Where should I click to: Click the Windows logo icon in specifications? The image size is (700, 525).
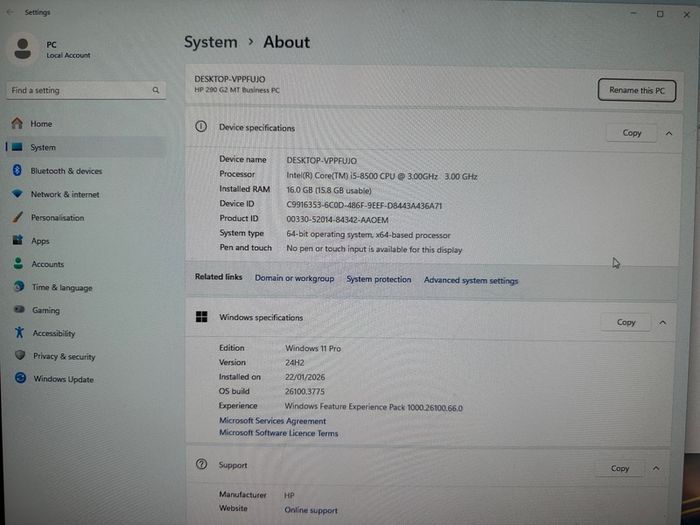pos(201,317)
